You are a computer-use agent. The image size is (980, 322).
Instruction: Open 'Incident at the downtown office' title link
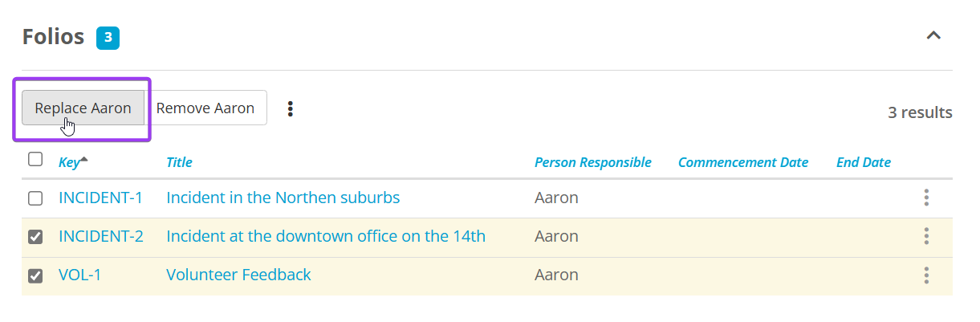click(325, 236)
